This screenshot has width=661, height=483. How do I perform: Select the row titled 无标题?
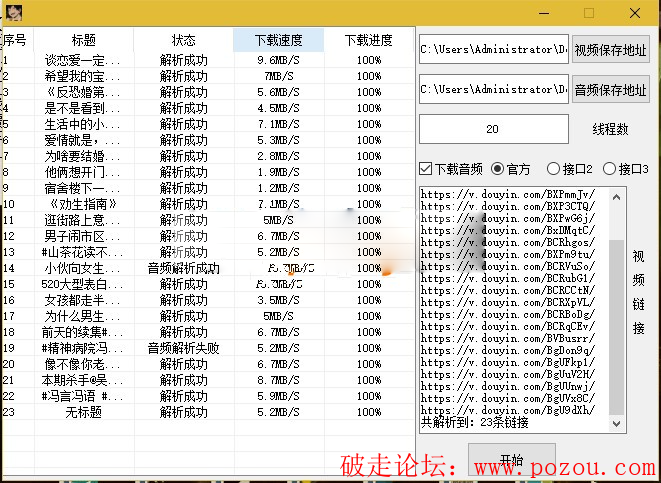point(209,413)
